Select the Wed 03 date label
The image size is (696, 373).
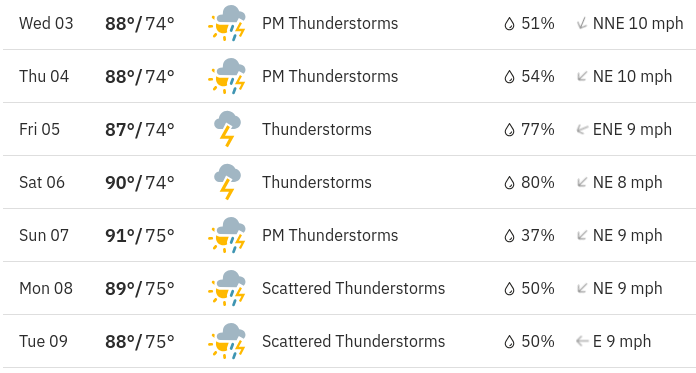(x=46, y=23)
